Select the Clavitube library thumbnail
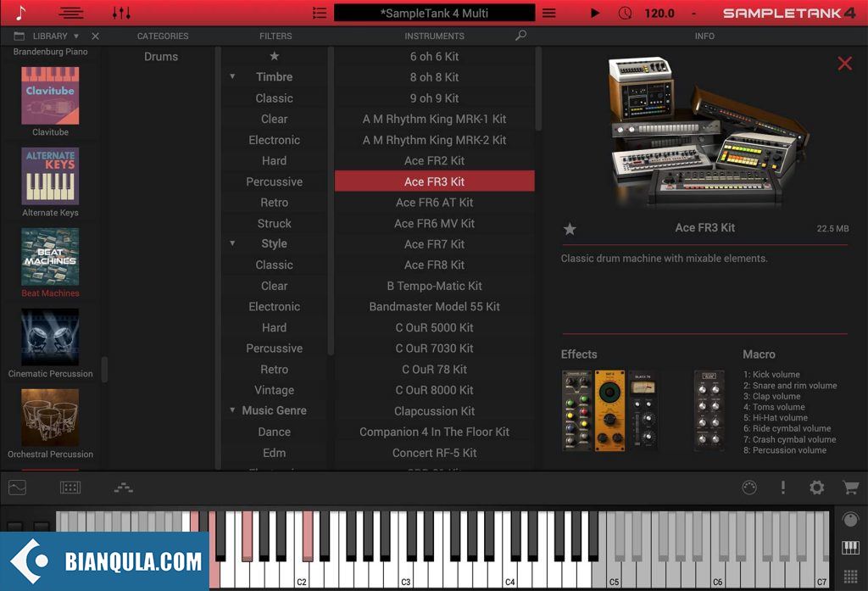 pyautogui.click(x=50, y=95)
